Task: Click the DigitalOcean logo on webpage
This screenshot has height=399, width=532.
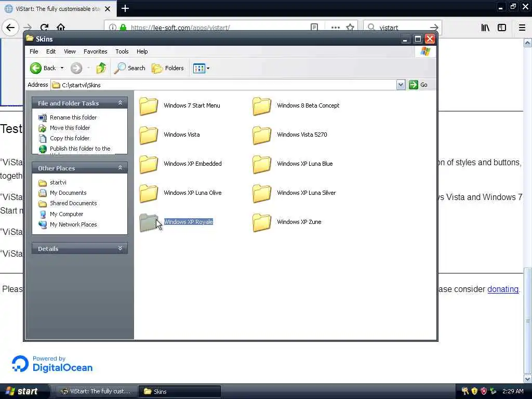Action: [52, 364]
